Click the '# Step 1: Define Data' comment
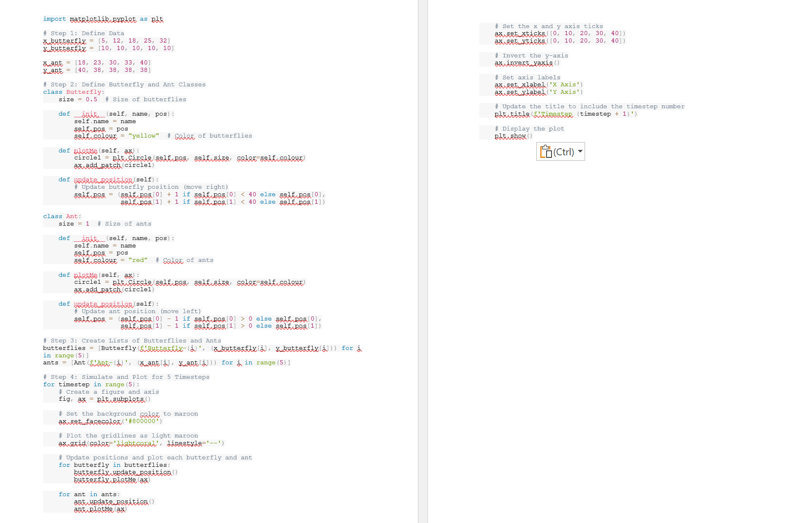Image resolution: width=812 pixels, height=523 pixels. 84,33
